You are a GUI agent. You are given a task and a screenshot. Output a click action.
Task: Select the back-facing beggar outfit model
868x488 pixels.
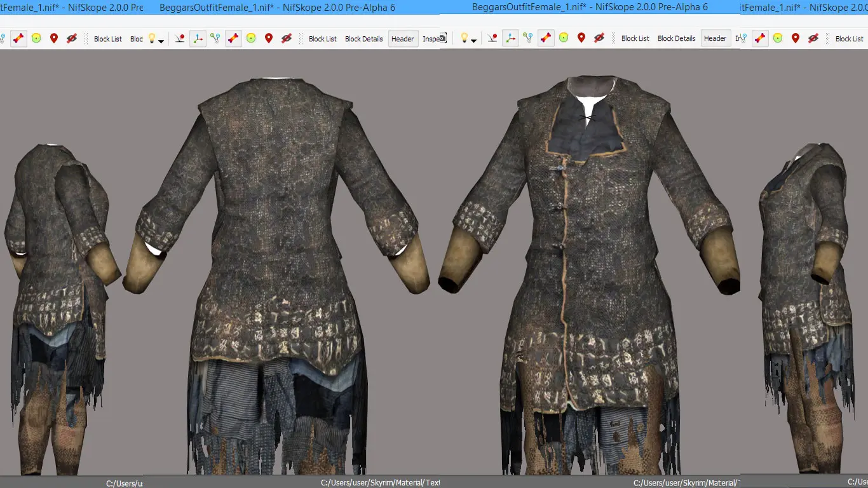tap(276, 276)
